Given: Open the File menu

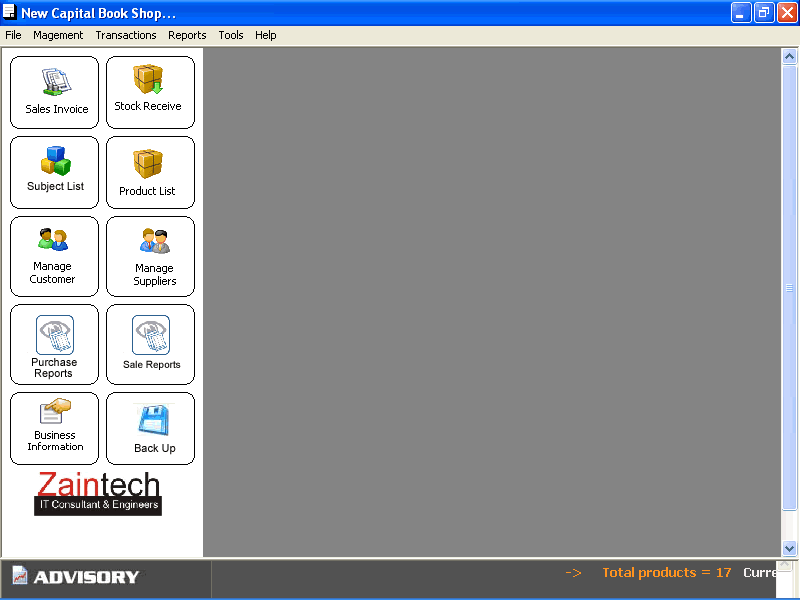Looking at the screenshot, I should click(x=13, y=35).
